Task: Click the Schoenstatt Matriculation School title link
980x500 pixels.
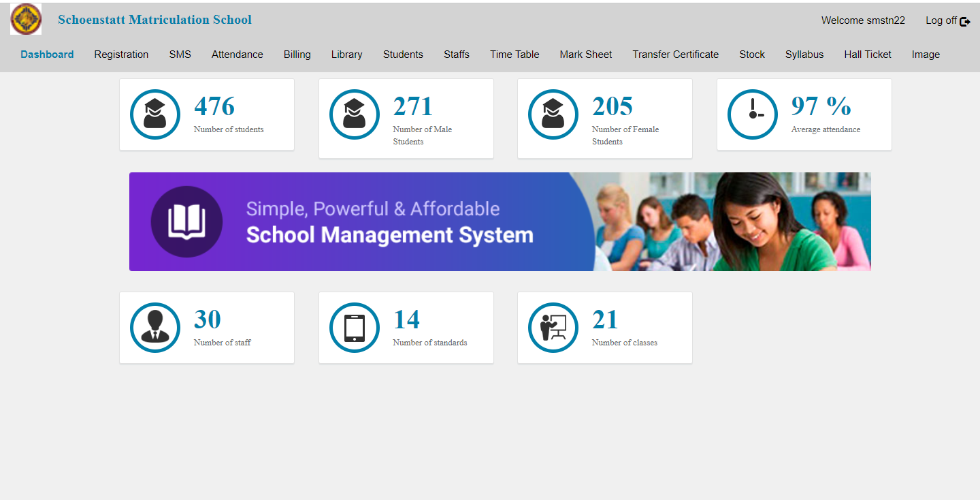Action: pyautogui.click(x=154, y=20)
